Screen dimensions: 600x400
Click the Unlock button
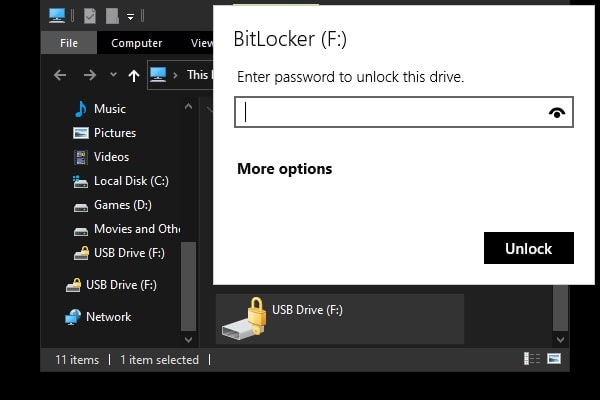[529, 248]
